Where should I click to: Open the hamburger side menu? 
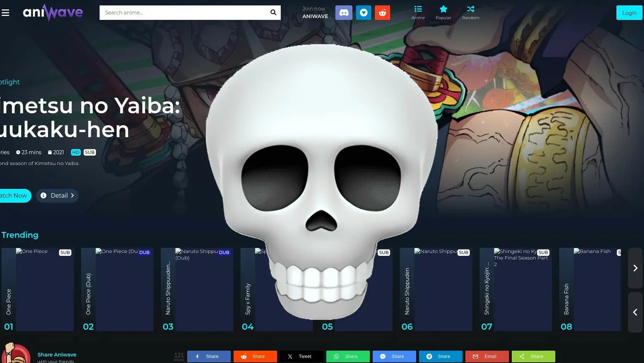(x=5, y=13)
